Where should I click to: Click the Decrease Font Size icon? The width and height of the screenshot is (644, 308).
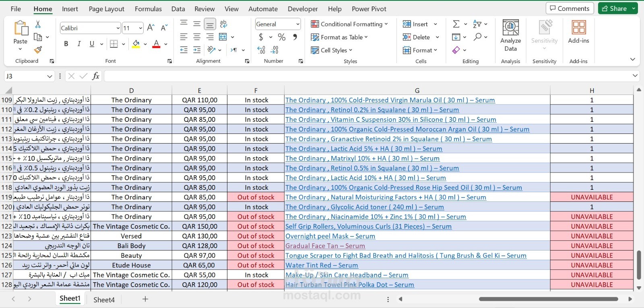tap(164, 28)
